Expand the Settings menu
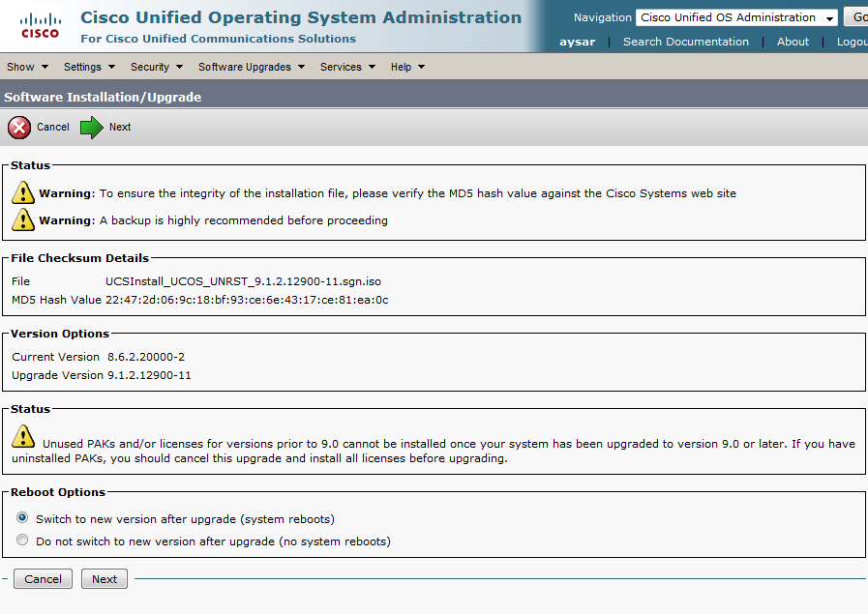Image resolution: width=868 pixels, height=614 pixels. 89,67
